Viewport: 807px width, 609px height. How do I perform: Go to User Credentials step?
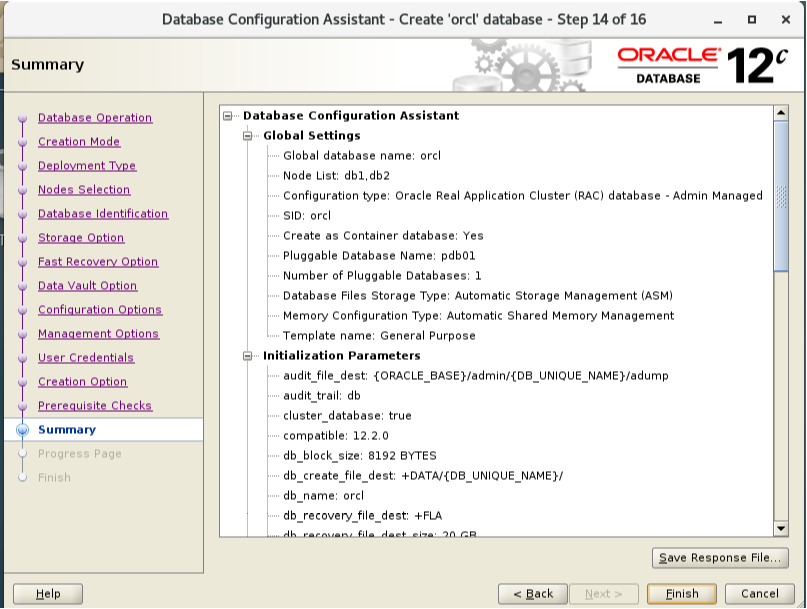(x=86, y=358)
